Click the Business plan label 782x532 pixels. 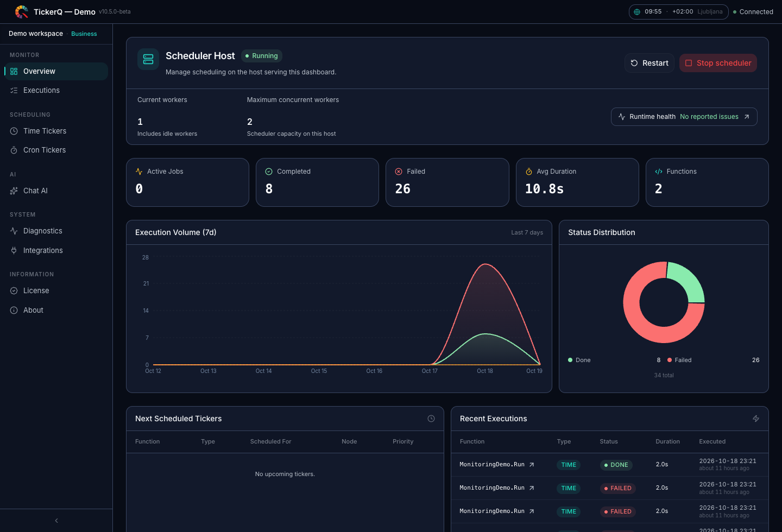pyautogui.click(x=84, y=34)
